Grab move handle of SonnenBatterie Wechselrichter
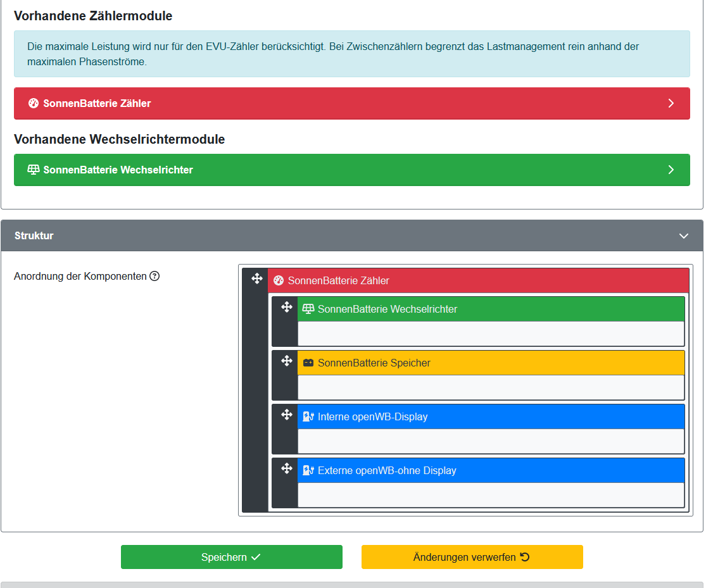This screenshot has width=706, height=588. [x=287, y=307]
